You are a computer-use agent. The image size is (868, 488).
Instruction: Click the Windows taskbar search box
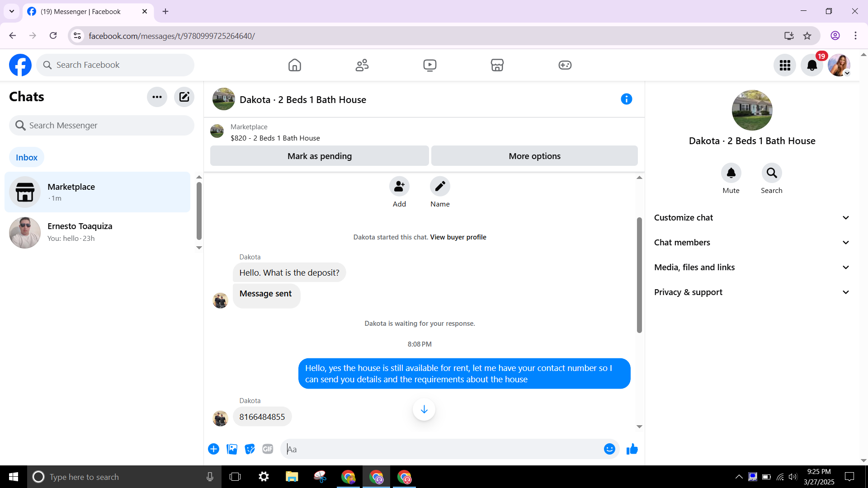click(124, 477)
